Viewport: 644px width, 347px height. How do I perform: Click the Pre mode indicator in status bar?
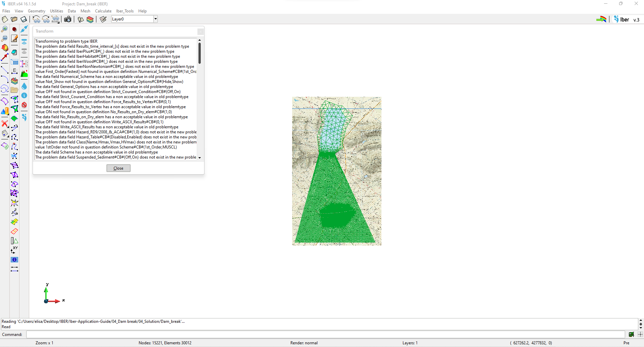[x=626, y=343]
